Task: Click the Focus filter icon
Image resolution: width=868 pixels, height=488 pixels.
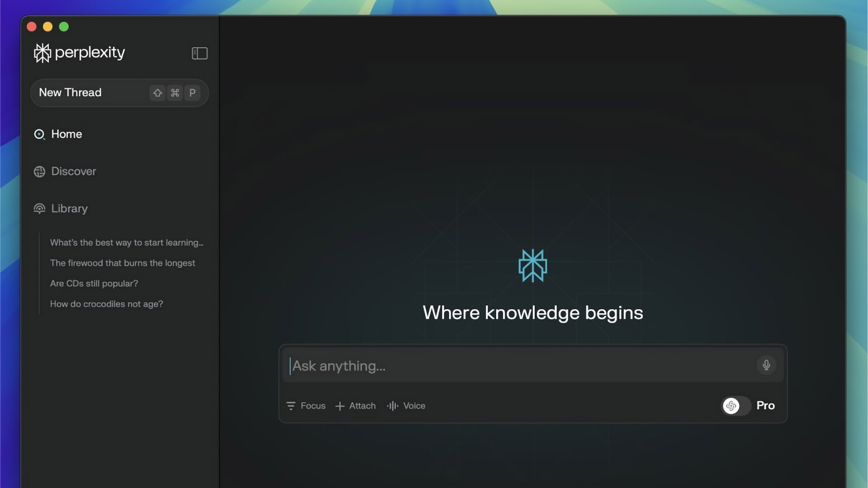Action: [292, 406]
